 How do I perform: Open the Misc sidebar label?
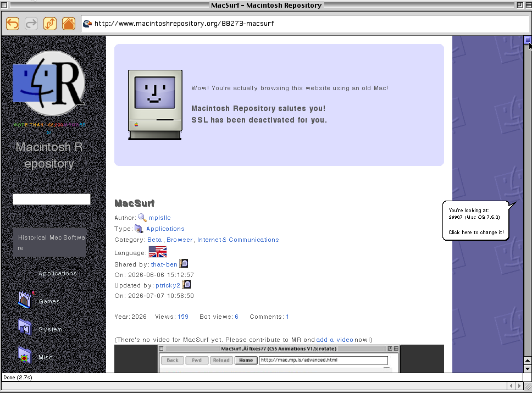pos(46,357)
